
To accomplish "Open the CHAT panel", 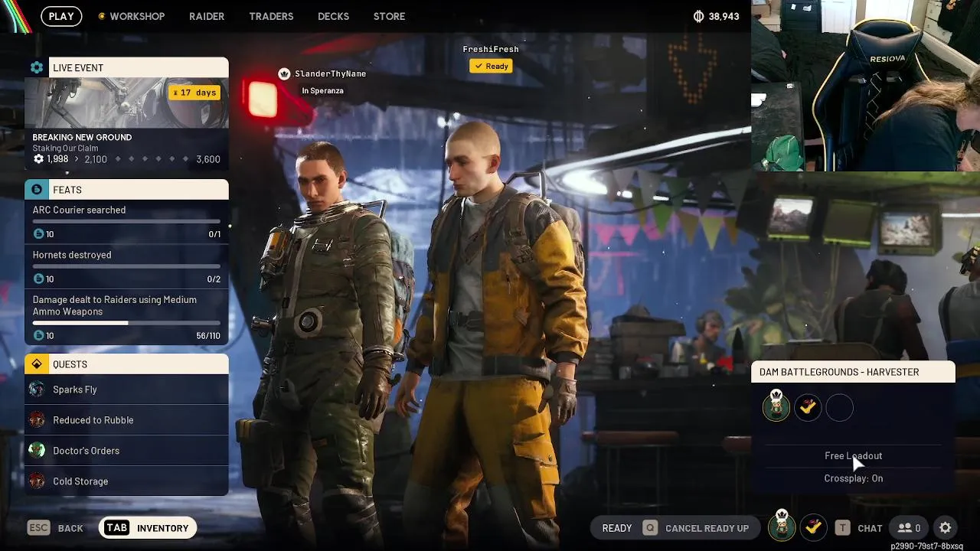I will point(870,528).
